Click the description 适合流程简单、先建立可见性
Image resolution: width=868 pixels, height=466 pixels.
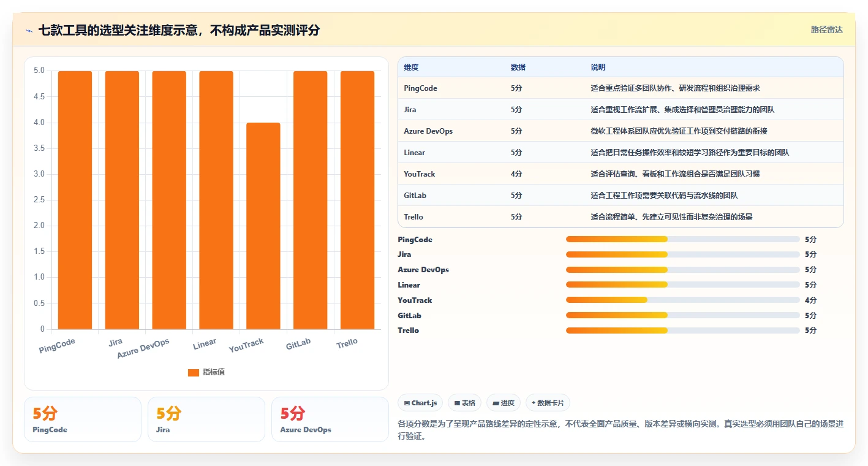671,217
